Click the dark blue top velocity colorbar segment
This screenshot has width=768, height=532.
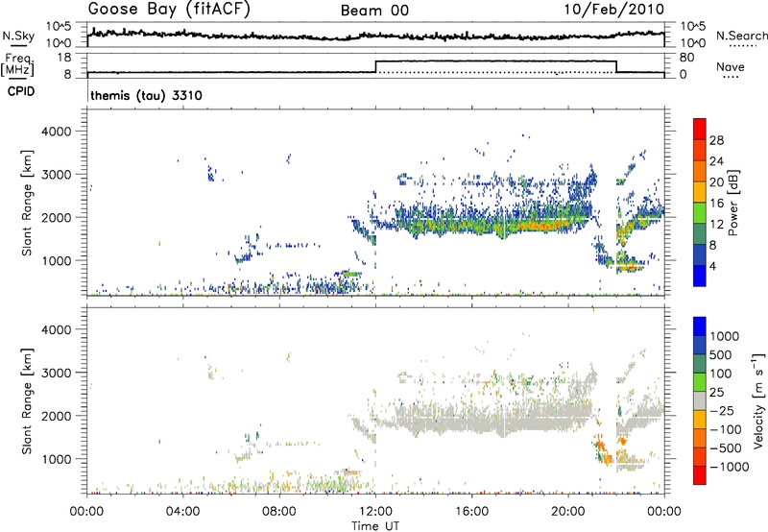[700, 326]
